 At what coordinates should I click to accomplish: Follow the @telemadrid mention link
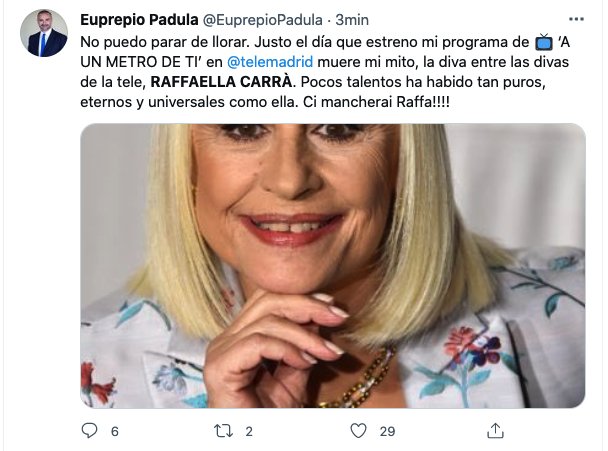point(270,62)
